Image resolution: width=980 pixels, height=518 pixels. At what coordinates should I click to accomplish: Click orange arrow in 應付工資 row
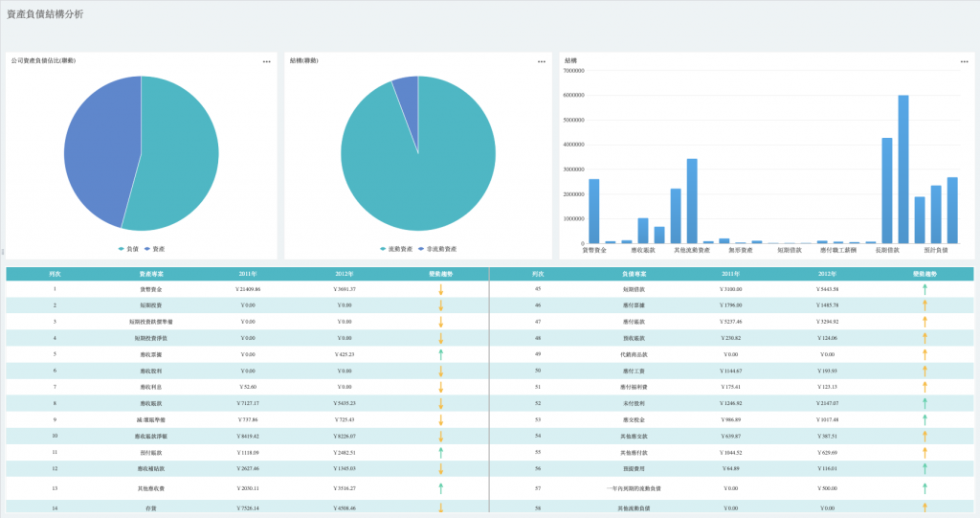(x=924, y=371)
